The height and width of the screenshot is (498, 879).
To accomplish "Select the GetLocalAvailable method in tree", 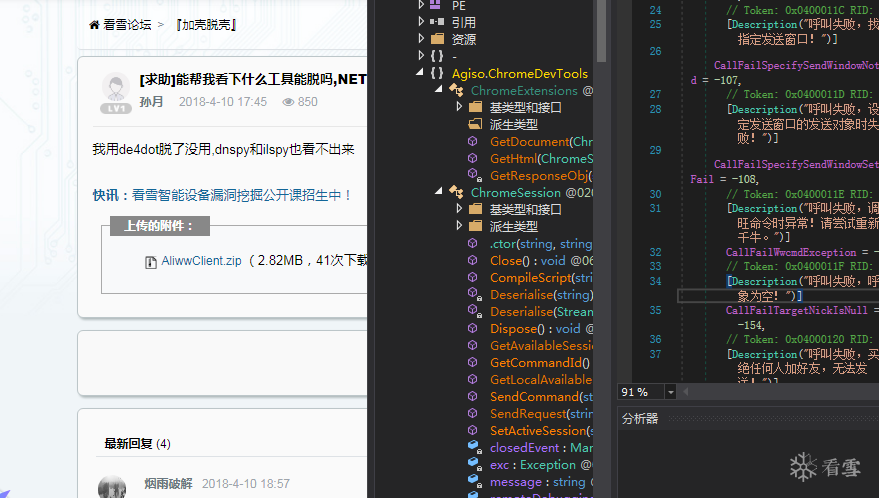I will coord(540,380).
